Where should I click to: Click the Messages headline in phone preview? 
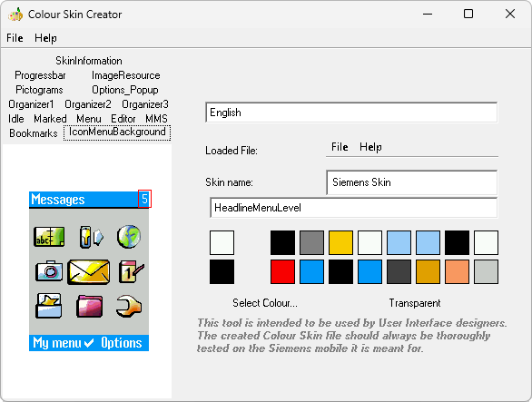[x=58, y=200]
